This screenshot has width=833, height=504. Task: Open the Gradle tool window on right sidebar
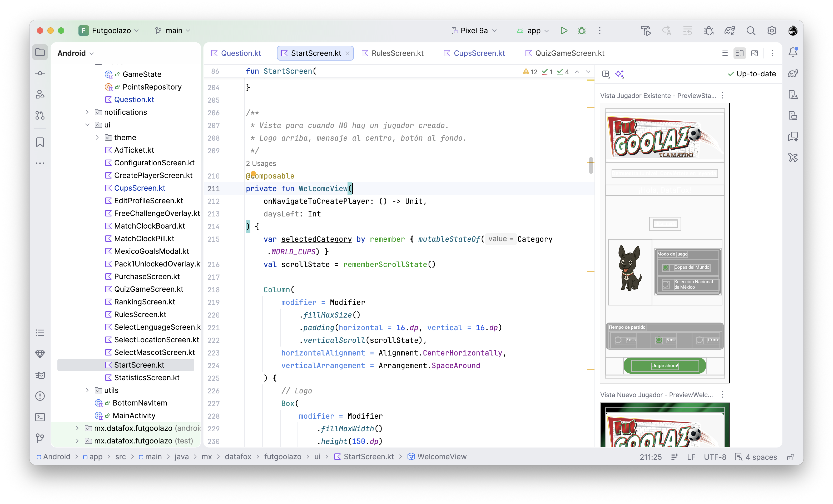point(793,74)
